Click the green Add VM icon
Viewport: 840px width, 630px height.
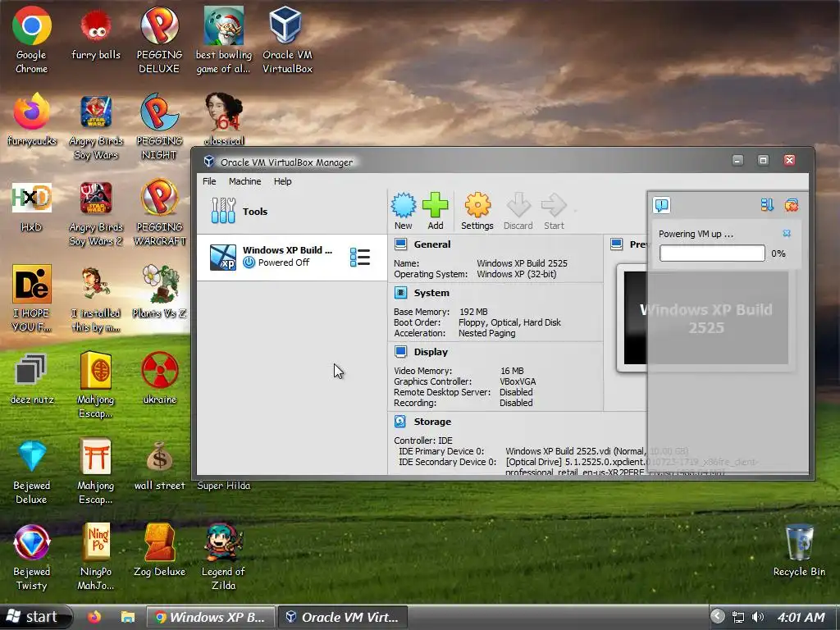(435, 211)
